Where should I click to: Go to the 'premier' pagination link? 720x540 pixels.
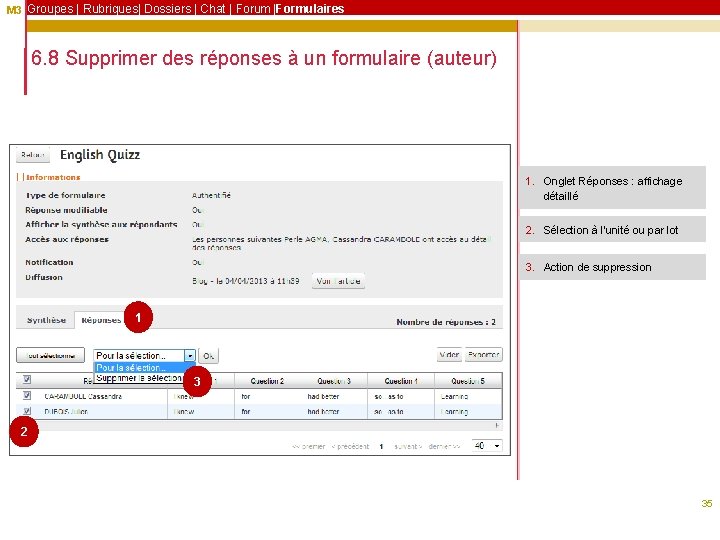click(309, 446)
